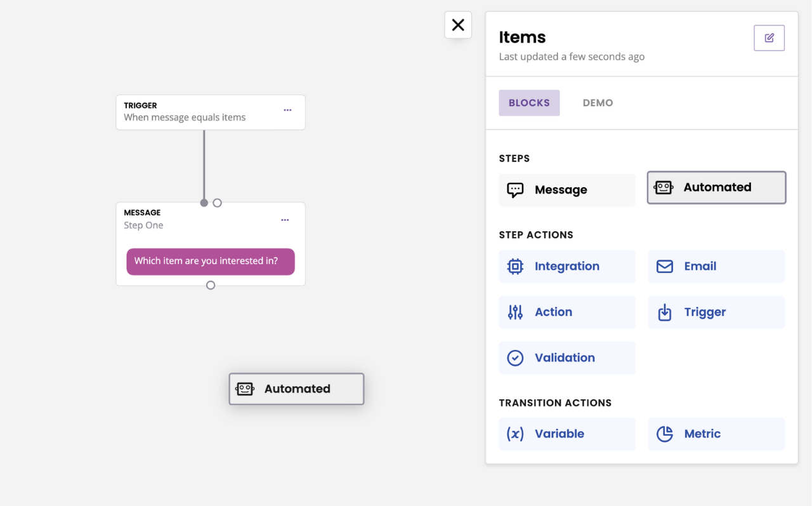Click the Validation checkmark icon
This screenshot has width=812, height=506.
(x=515, y=358)
